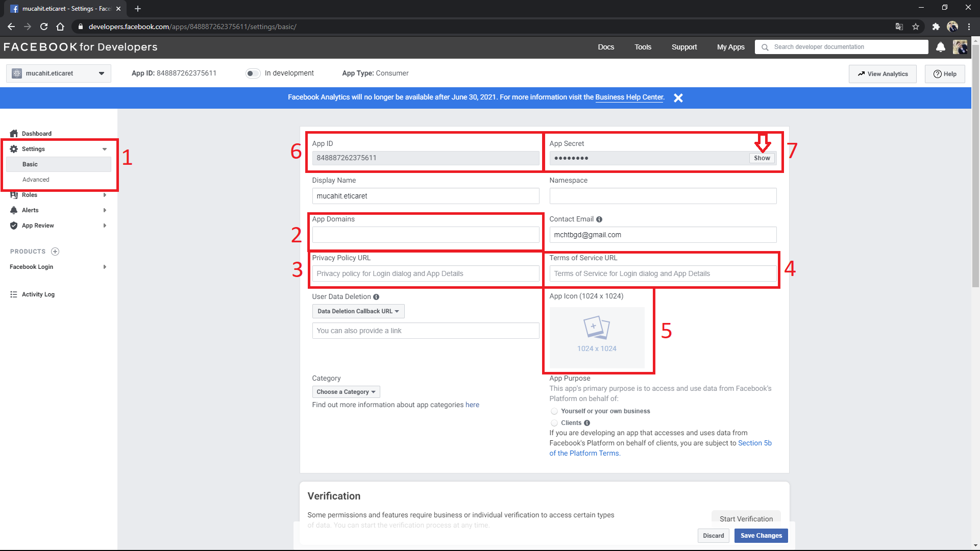The image size is (980, 551).
Task: Click the Alerts bell icon in sidebar
Action: pos(14,210)
